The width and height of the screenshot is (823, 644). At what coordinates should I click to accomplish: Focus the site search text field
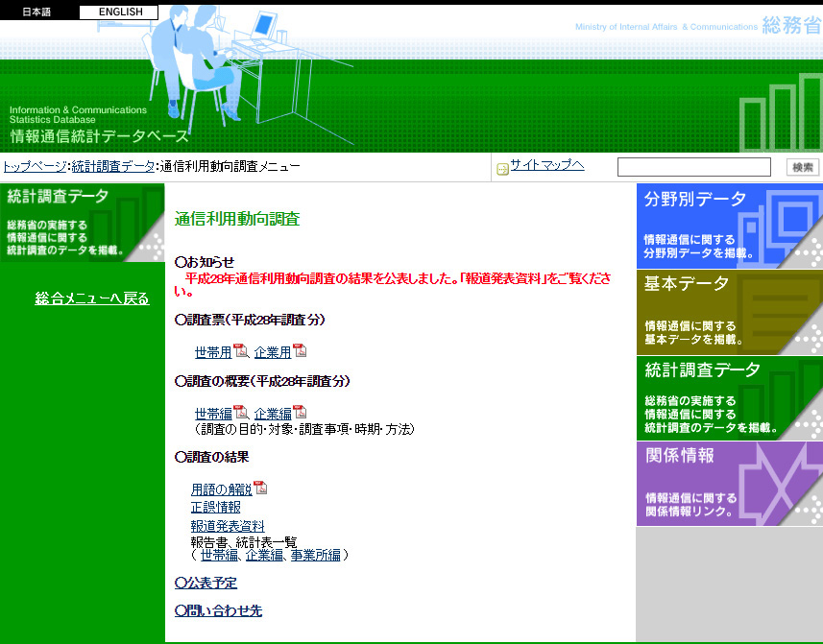(x=694, y=167)
